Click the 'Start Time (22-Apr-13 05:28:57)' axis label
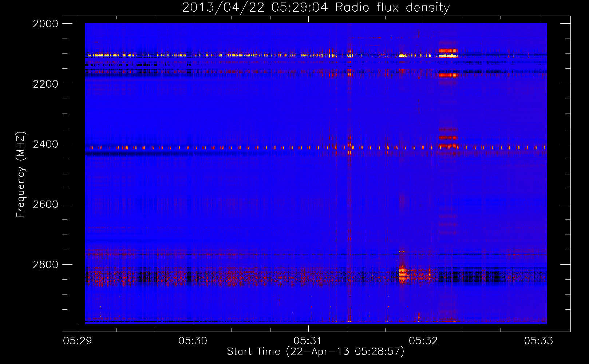589x364 pixels. click(316, 352)
